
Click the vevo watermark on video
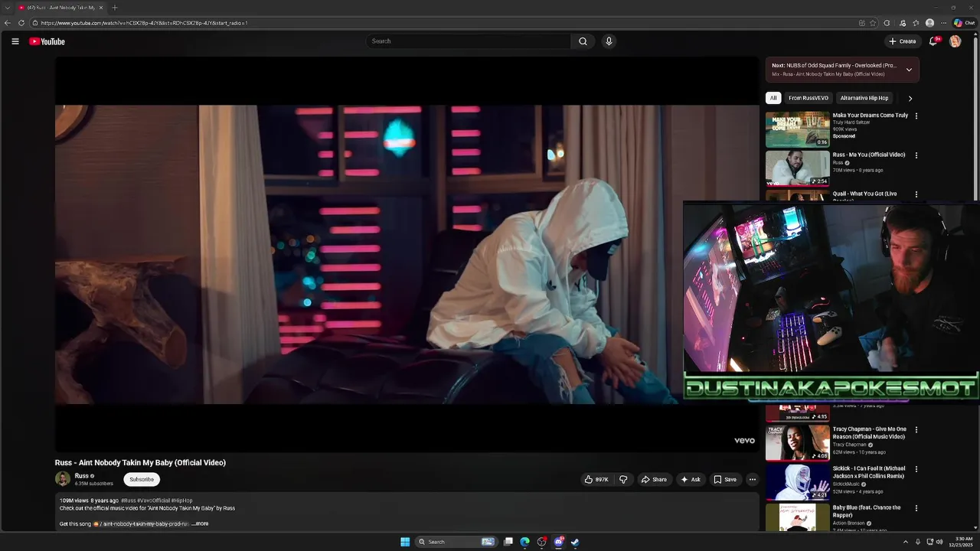pos(744,440)
